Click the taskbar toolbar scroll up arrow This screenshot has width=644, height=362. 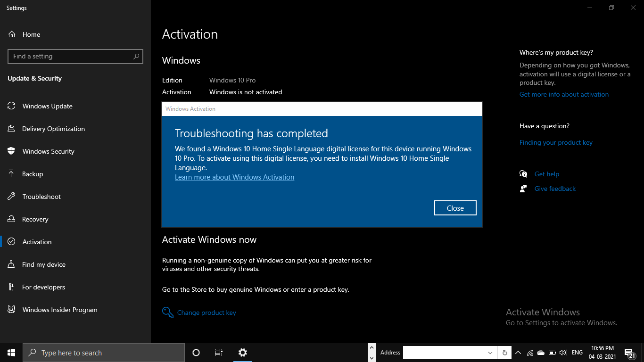pos(371,348)
